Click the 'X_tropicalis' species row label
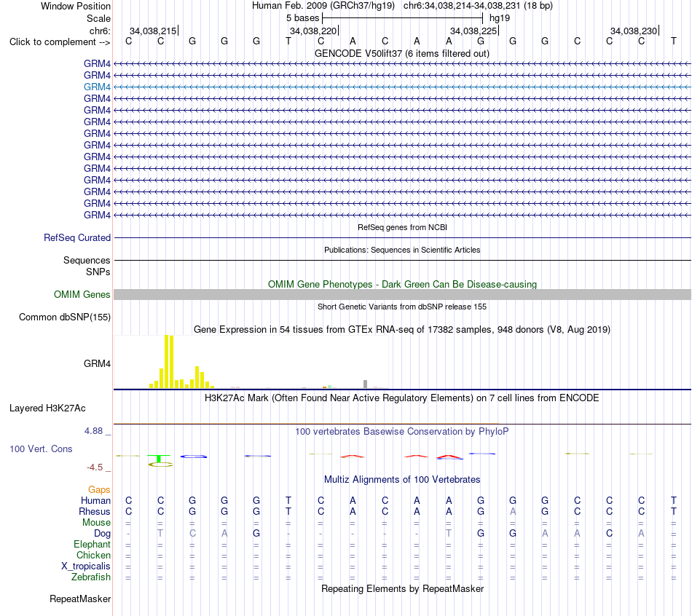This screenshot has height=616, width=692. click(x=86, y=566)
